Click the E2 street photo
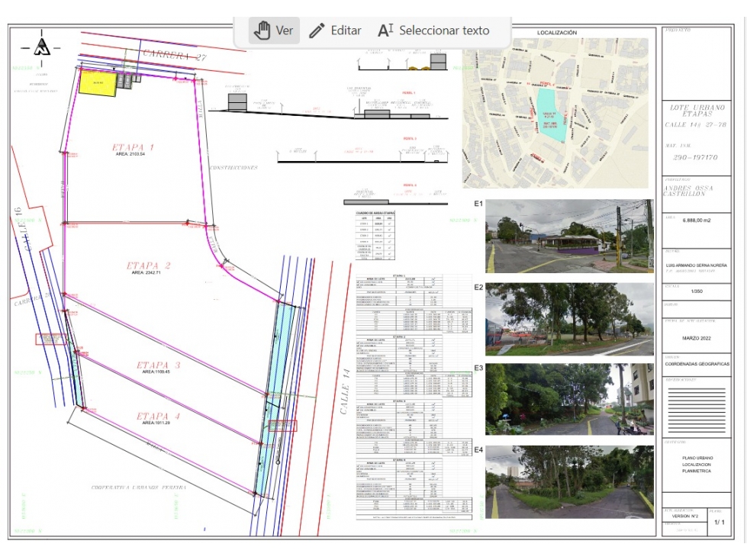Screen dimensions: 747x560 (569, 319)
